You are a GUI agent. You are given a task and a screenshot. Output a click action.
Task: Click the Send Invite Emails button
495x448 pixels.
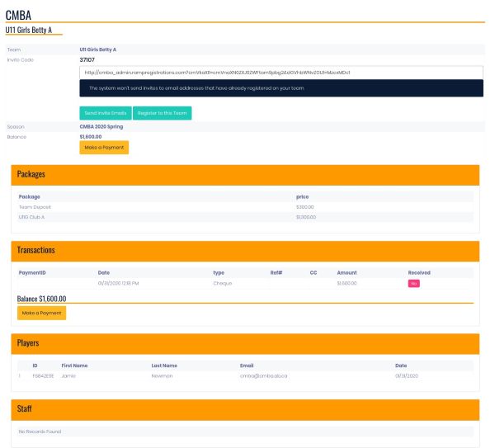point(106,113)
